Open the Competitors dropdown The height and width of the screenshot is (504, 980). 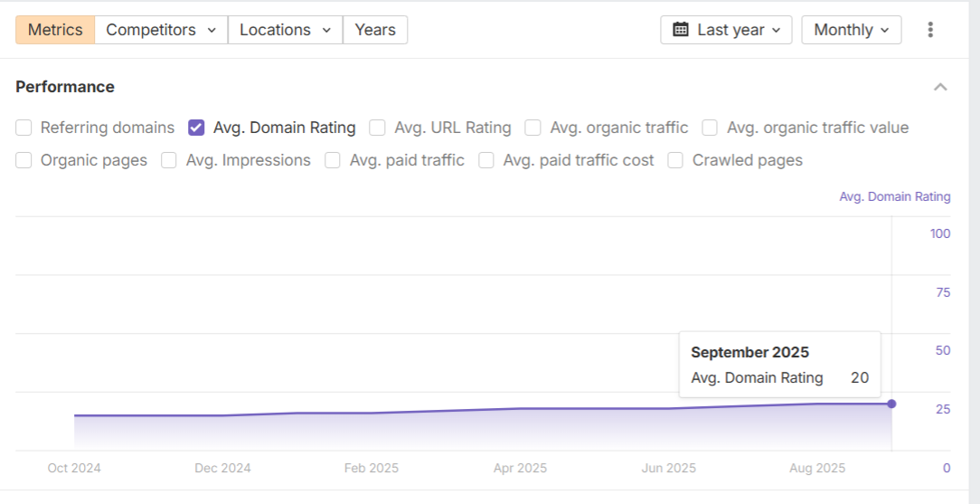tap(161, 30)
